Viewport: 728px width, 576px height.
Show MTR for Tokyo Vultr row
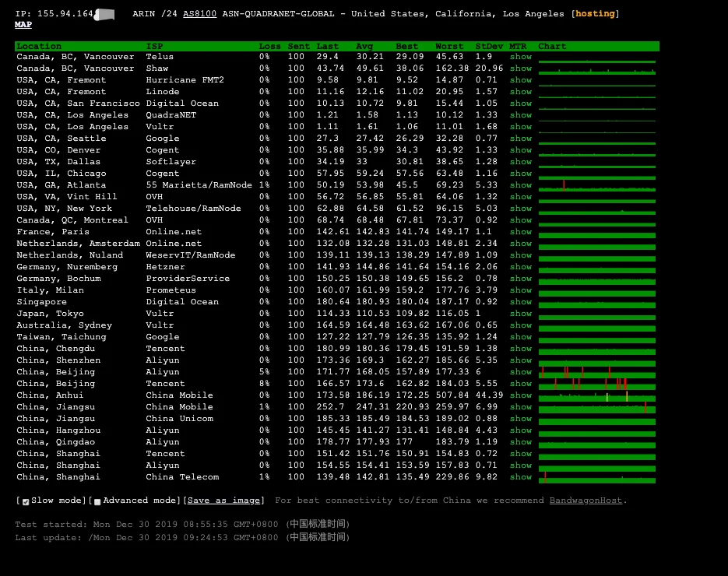[521, 313]
